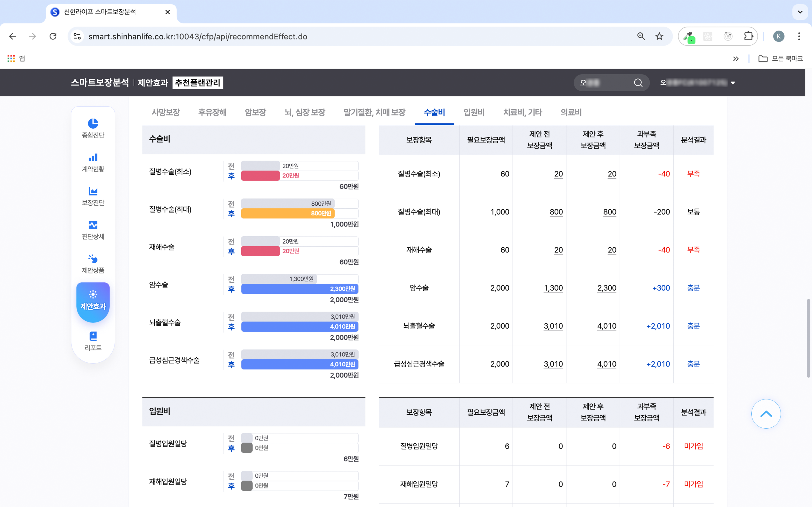Click the scroll-to-top arrow button
Image resolution: width=812 pixels, height=507 pixels.
(x=766, y=414)
